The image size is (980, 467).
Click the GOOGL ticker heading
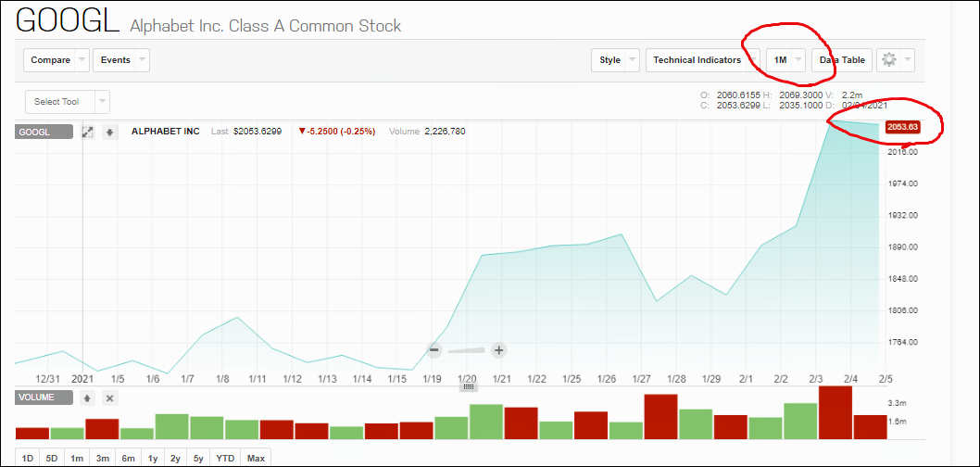pyautogui.click(x=67, y=20)
